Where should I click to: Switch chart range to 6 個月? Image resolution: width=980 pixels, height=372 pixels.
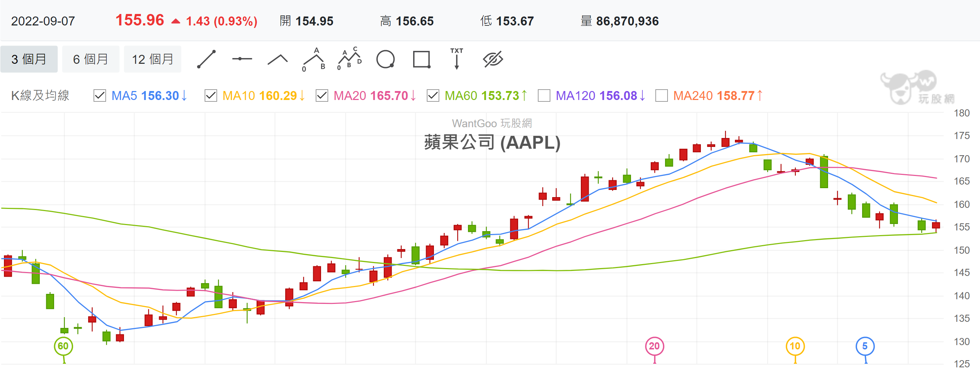coord(91,59)
